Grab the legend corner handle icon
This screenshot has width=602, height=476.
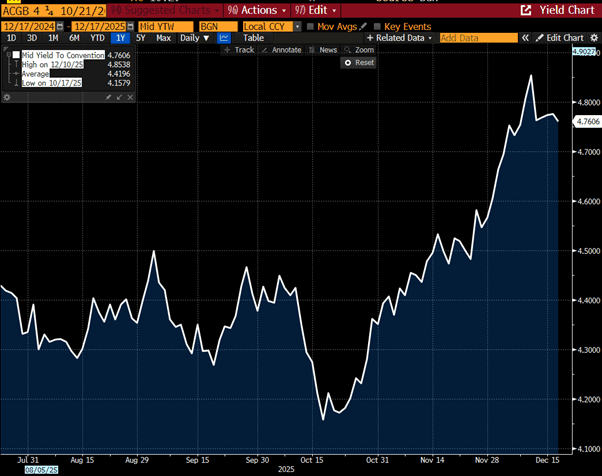5,49
